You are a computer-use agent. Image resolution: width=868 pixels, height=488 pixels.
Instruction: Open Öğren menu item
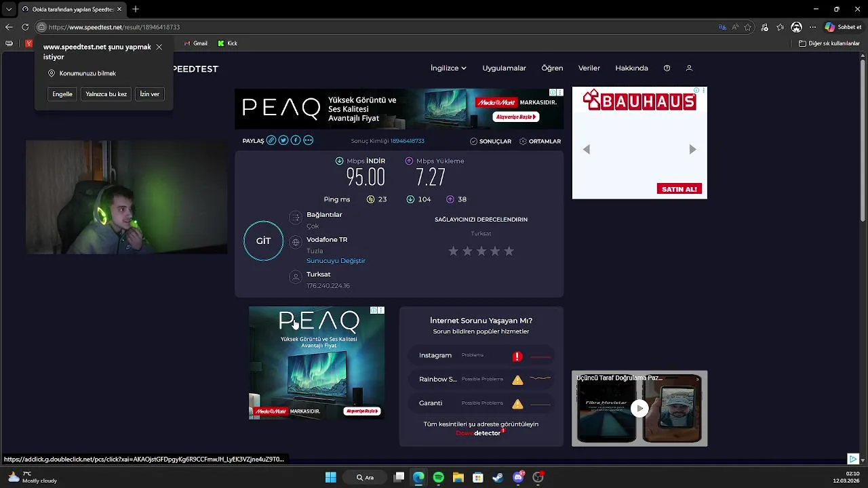point(552,68)
